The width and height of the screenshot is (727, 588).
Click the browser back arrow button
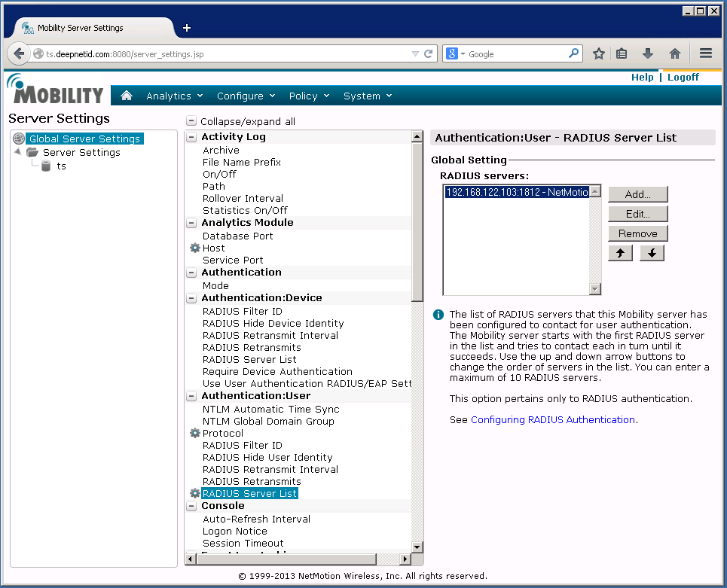[x=19, y=53]
